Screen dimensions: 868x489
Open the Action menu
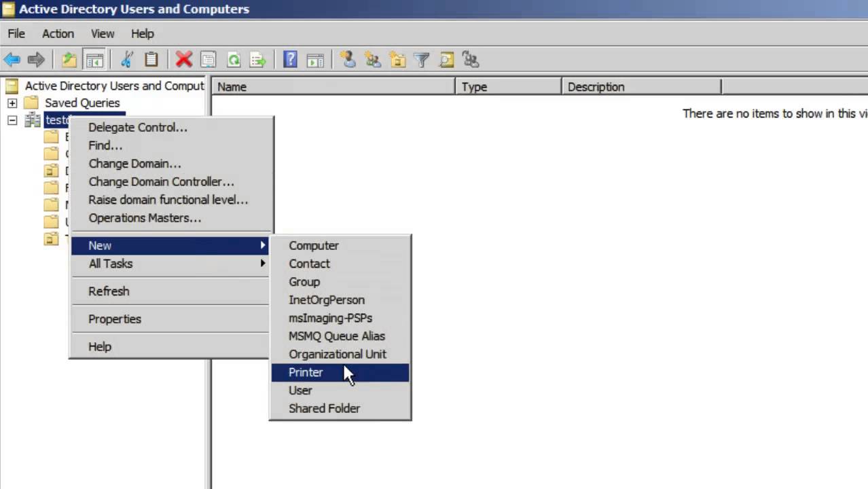coord(58,33)
